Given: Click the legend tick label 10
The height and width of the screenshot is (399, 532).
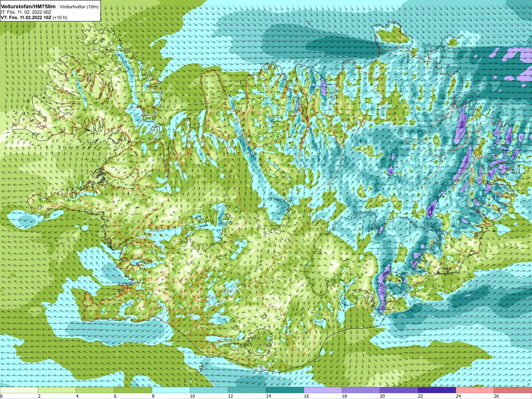Looking at the screenshot, I should pyautogui.click(x=192, y=396).
